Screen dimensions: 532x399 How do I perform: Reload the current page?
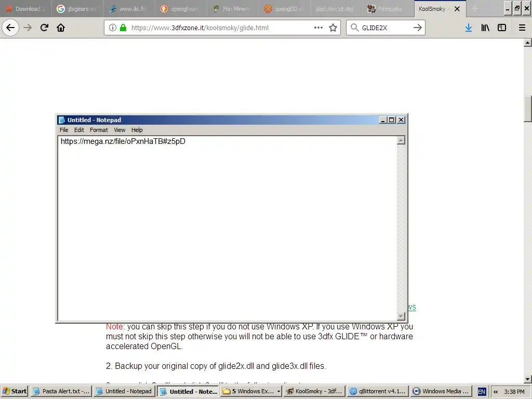coord(44,28)
